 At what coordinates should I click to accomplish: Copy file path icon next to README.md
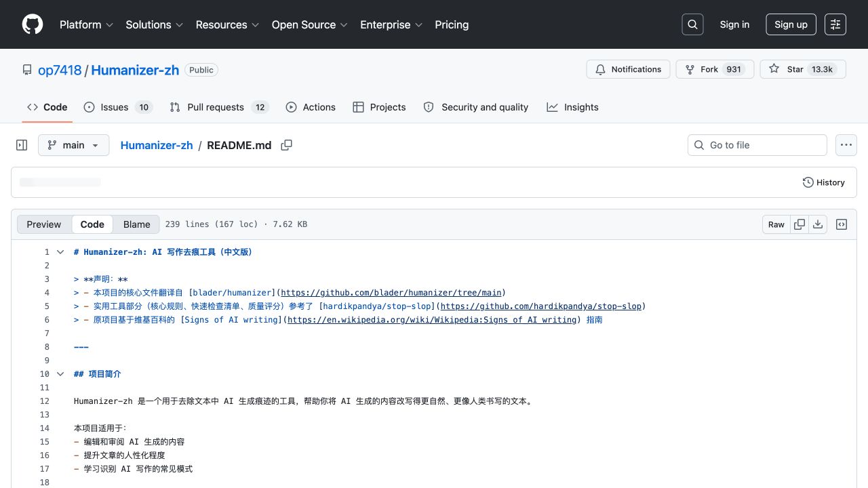[287, 145]
